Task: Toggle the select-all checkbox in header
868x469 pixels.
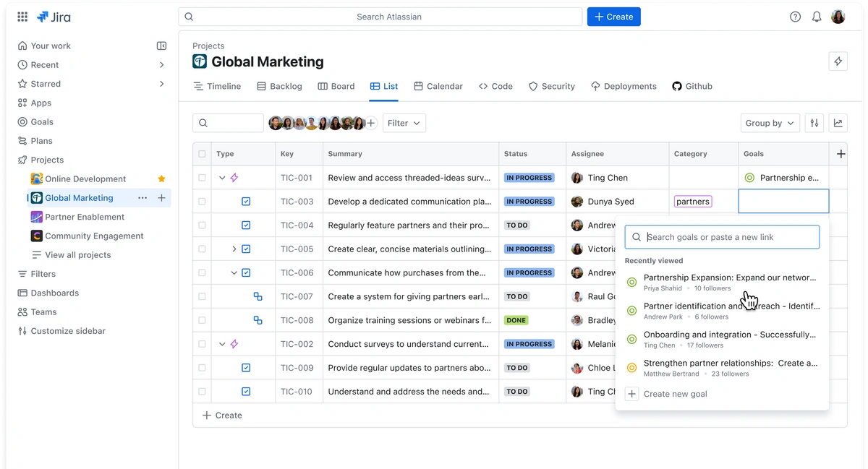Action: [201, 153]
